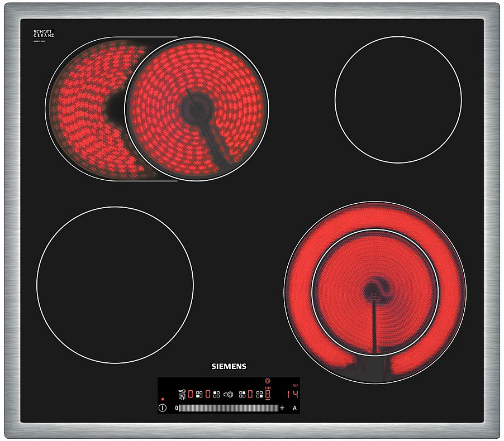
Task: Tap the plus sign at slider end
Action: (x=282, y=408)
